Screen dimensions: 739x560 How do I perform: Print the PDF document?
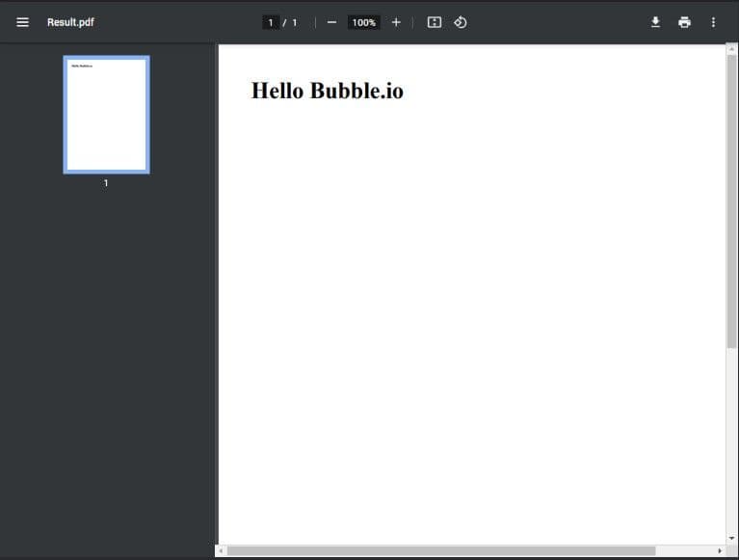(x=684, y=22)
